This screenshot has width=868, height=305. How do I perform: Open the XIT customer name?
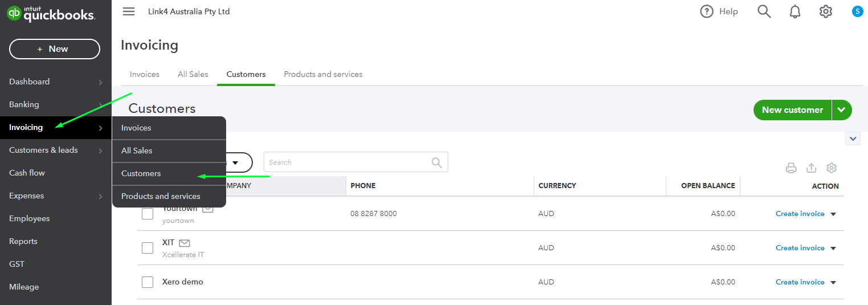coord(168,243)
